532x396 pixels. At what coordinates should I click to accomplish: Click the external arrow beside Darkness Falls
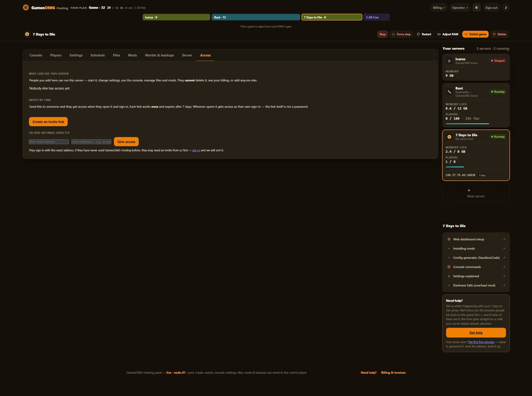(504, 285)
